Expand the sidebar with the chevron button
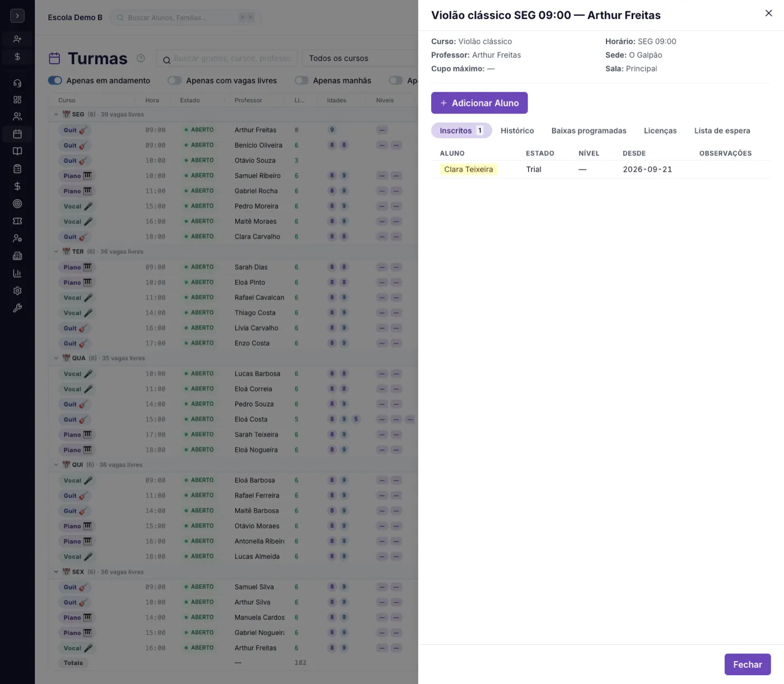Image resolution: width=784 pixels, height=684 pixels. coord(17,16)
